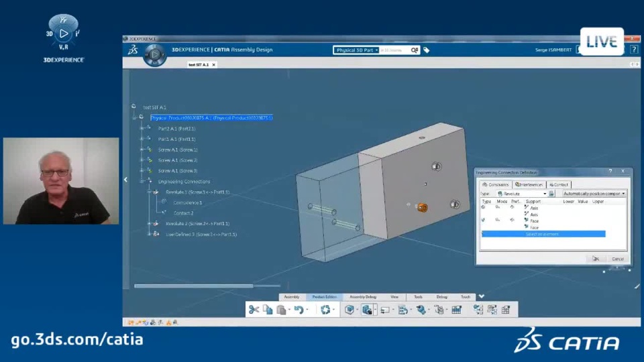Switch to the Tools tab
644x362 pixels.
point(418,297)
